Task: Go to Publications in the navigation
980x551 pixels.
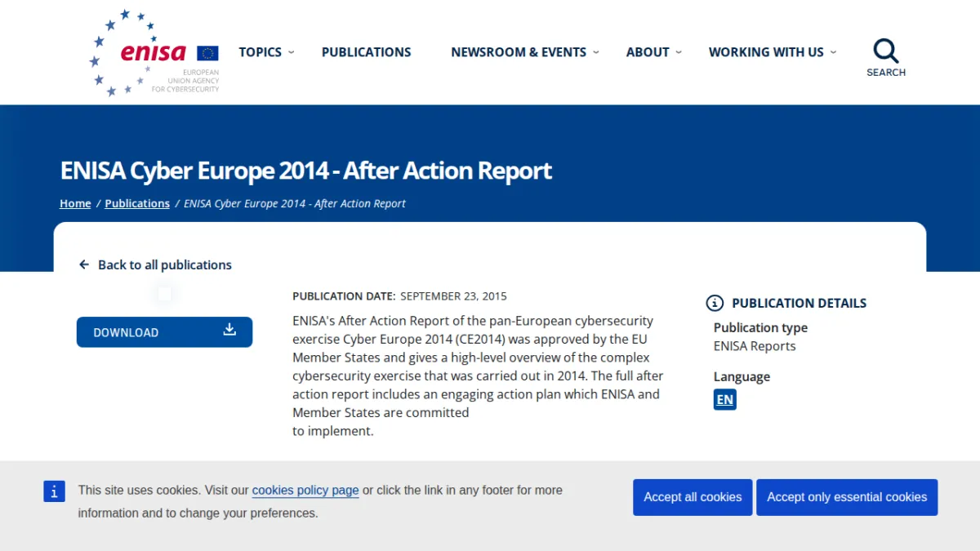Action: [367, 52]
